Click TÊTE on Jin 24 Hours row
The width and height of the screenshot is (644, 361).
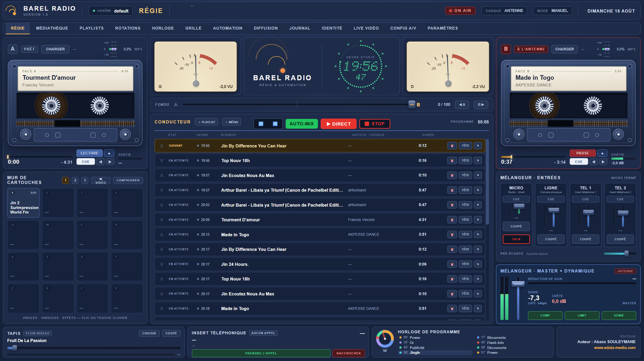point(465,264)
